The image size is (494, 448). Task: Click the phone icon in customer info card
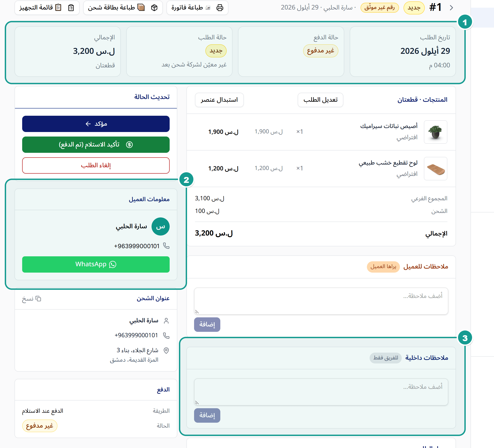(166, 246)
